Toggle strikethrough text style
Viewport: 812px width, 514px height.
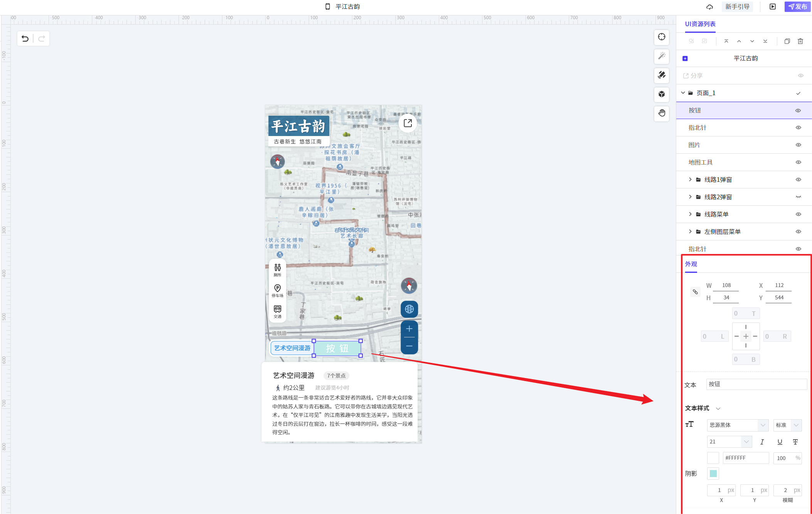point(795,442)
